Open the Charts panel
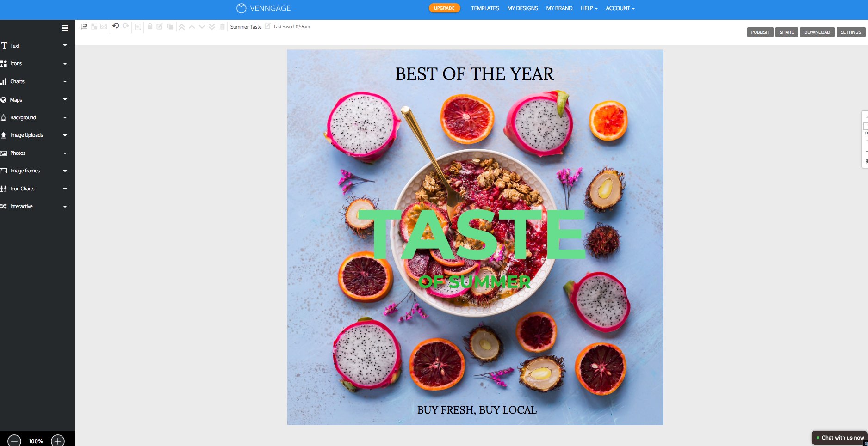 pyautogui.click(x=18, y=81)
